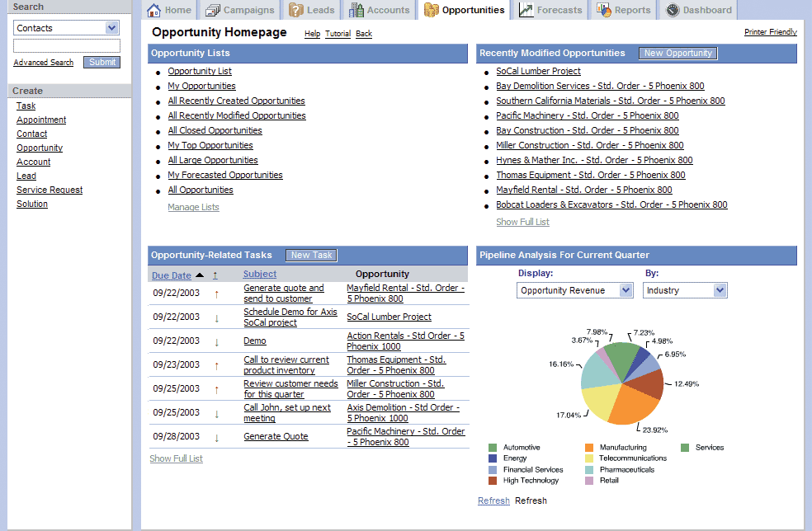Show full list of opportunity-related tasks
Image resolution: width=812 pixels, height=531 pixels.
pos(176,458)
